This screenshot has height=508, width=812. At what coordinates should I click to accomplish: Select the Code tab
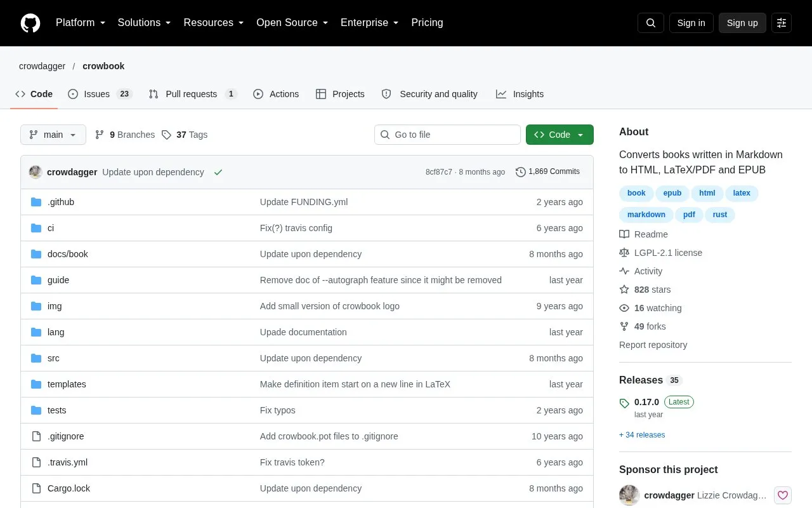click(34, 94)
